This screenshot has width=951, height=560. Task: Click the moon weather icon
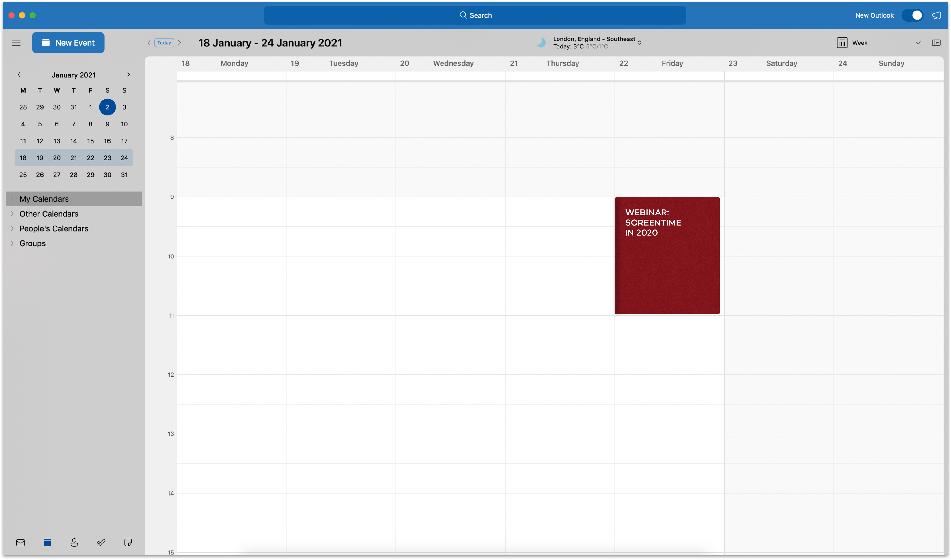pos(541,43)
